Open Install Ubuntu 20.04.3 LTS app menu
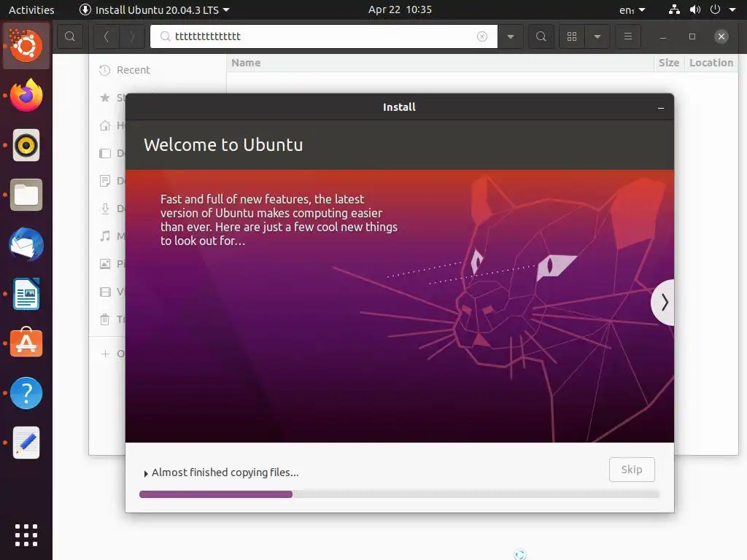The image size is (747, 560). (155, 9)
